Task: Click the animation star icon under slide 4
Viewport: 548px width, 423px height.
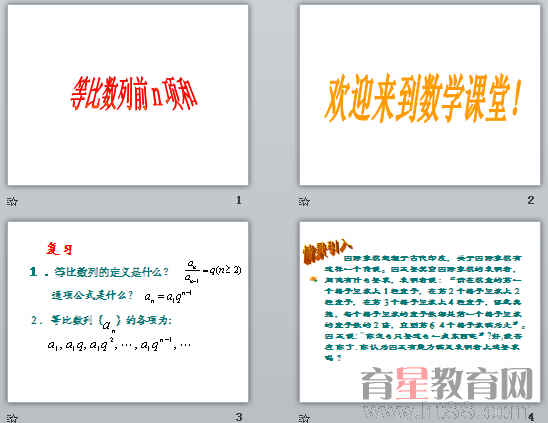Action: [x=304, y=418]
